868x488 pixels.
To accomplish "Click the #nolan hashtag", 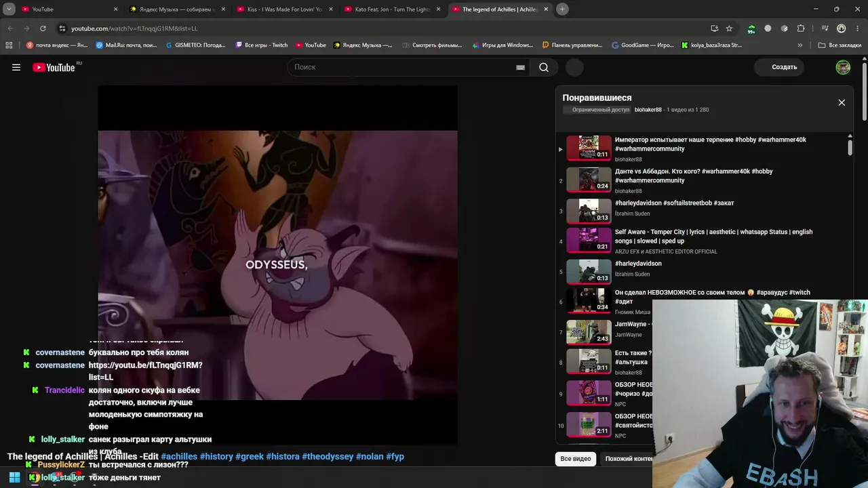I will tap(370, 457).
